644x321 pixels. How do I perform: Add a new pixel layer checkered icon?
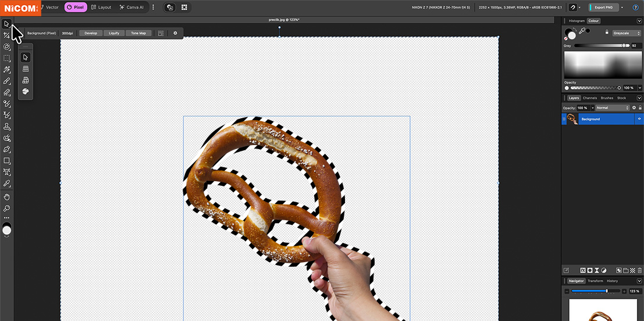632,270
